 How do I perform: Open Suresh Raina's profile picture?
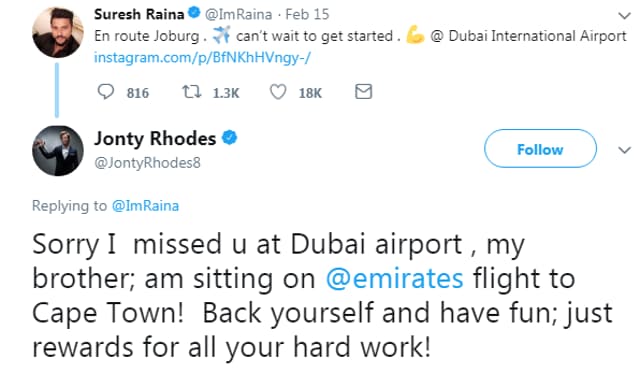[x=58, y=32]
